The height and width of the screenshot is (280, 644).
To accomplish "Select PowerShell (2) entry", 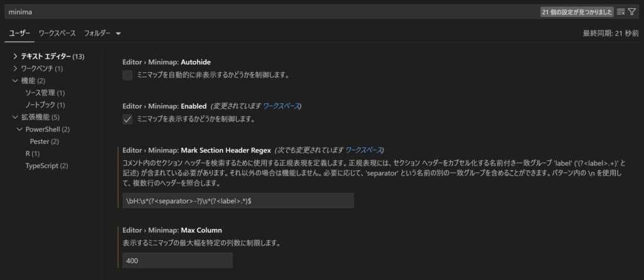I will point(48,130).
